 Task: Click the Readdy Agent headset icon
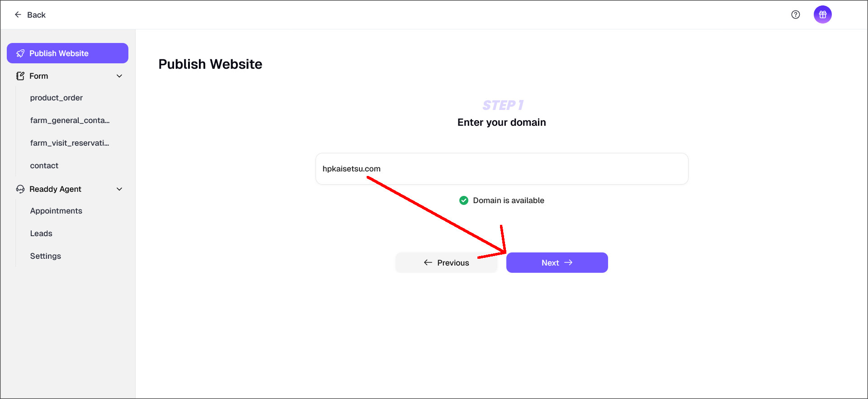[20, 189]
